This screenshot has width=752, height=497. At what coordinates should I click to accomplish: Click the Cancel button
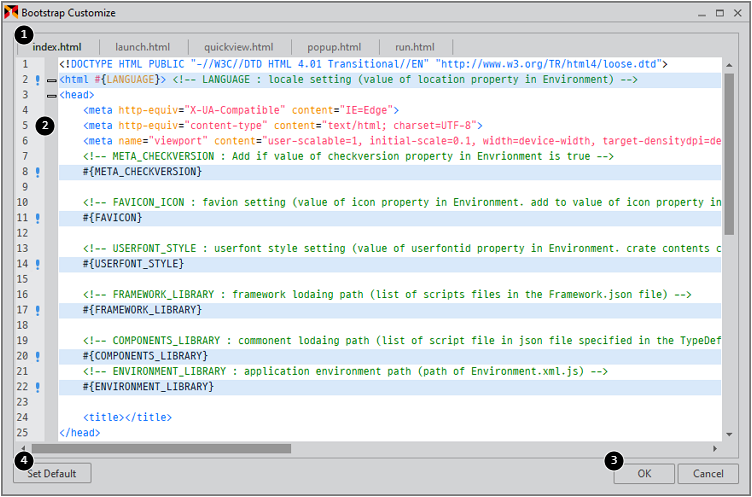707,473
